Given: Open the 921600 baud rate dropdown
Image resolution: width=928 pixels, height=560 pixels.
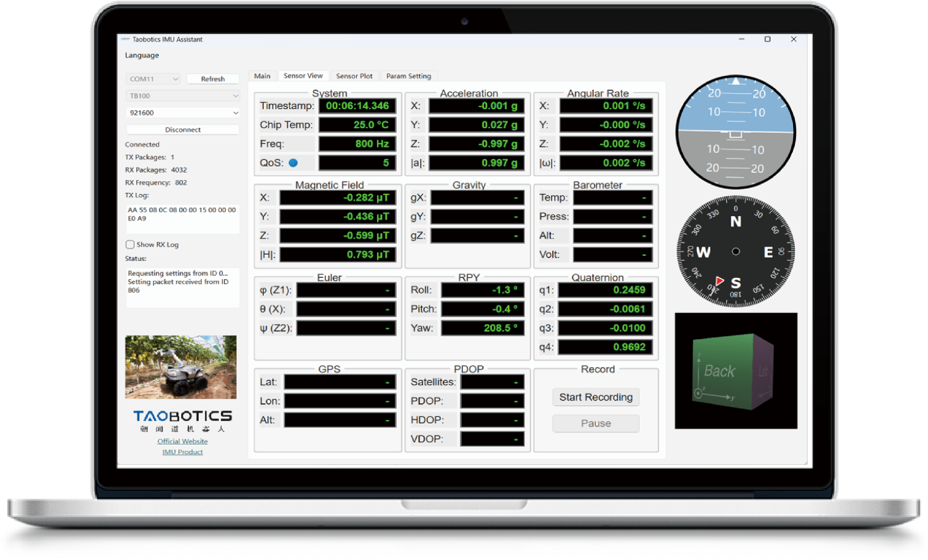Looking at the screenshot, I should click(183, 113).
